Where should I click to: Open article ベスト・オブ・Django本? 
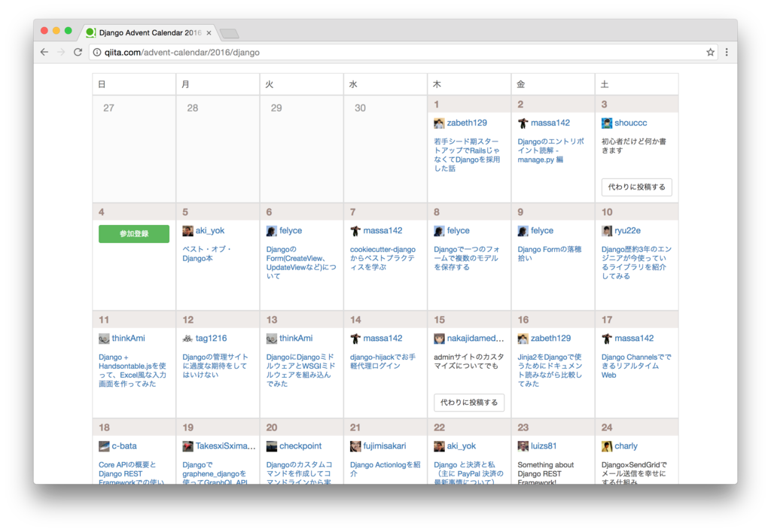(206, 254)
